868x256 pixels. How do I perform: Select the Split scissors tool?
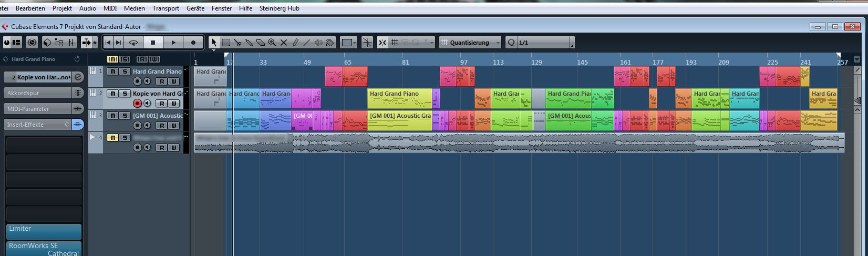tap(237, 43)
